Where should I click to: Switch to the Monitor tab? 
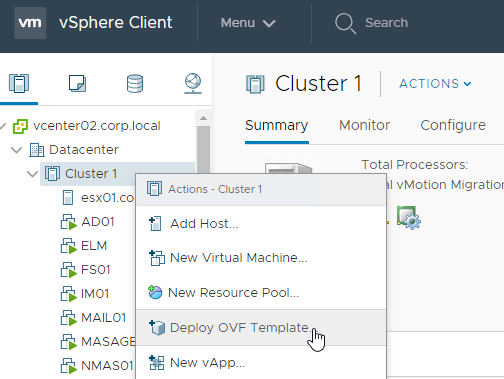click(x=364, y=125)
